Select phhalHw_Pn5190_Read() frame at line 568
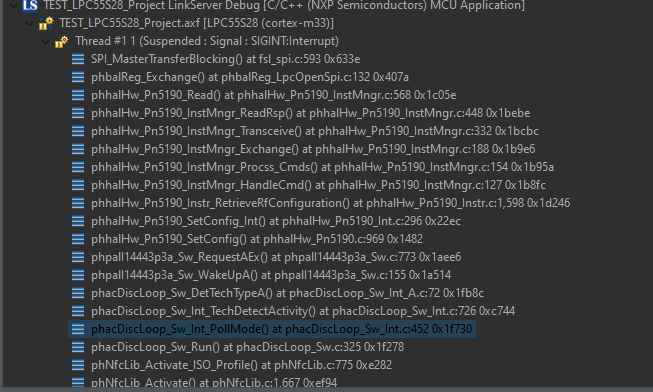Image resolution: width=653 pixels, height=392 pixels. (274, 95)
